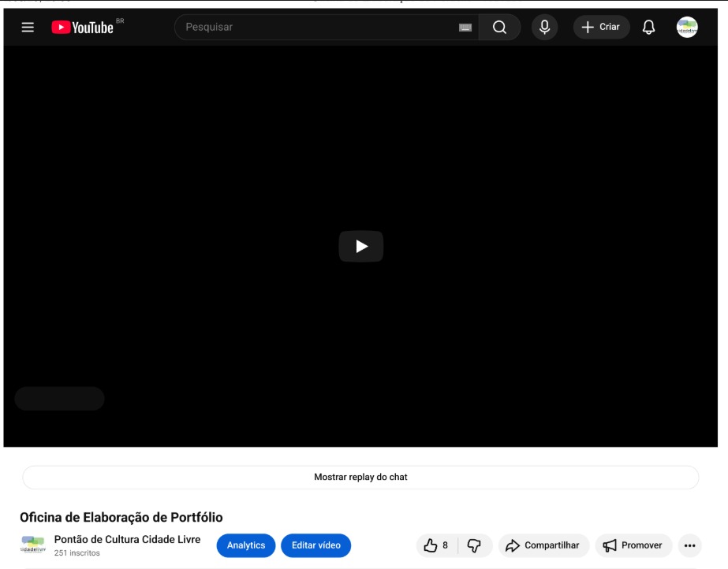Click the channel logo beside channel name
728x569 pixels.
(33, 545)
